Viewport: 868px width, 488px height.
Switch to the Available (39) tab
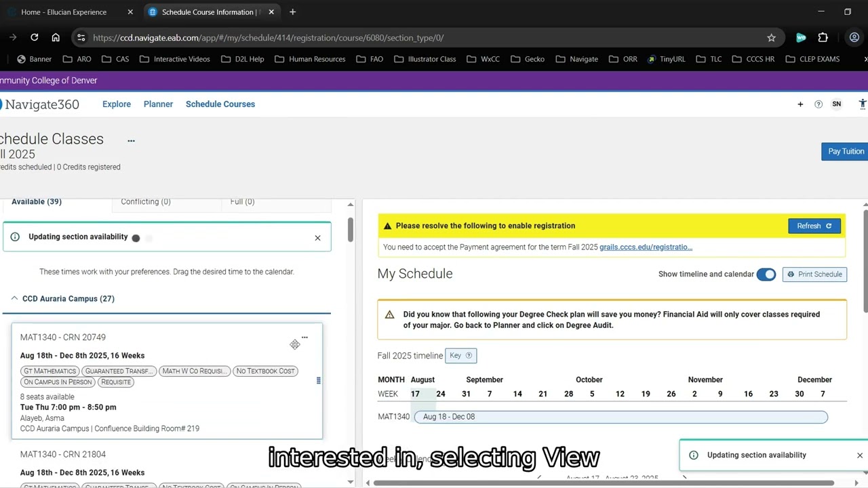point(37,201)
